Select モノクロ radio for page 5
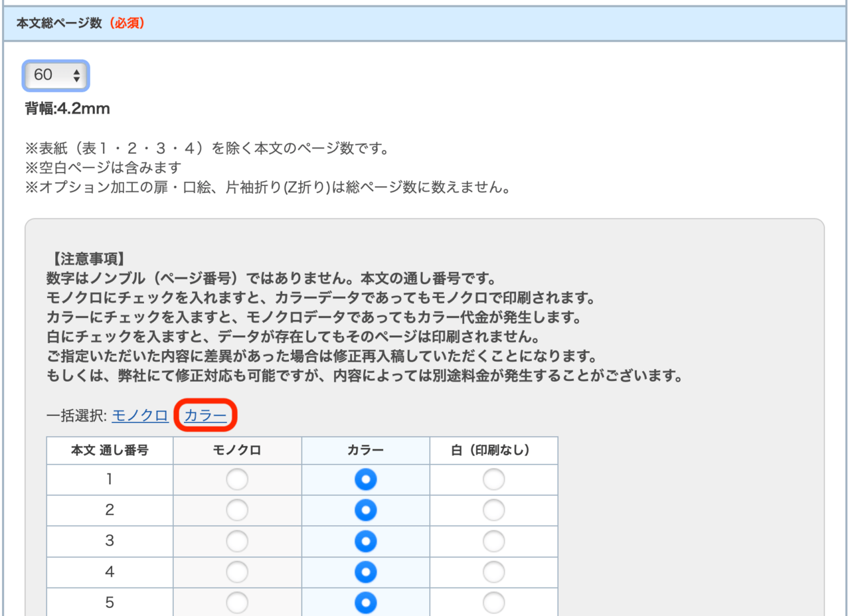 click(x=237, y=602)
